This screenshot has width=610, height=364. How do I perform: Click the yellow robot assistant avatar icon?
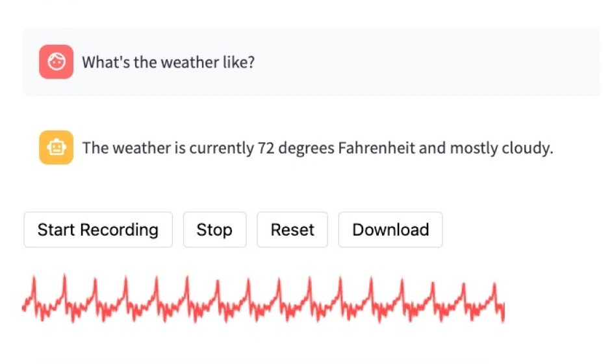pyautogui.click(x=56, y=148)
